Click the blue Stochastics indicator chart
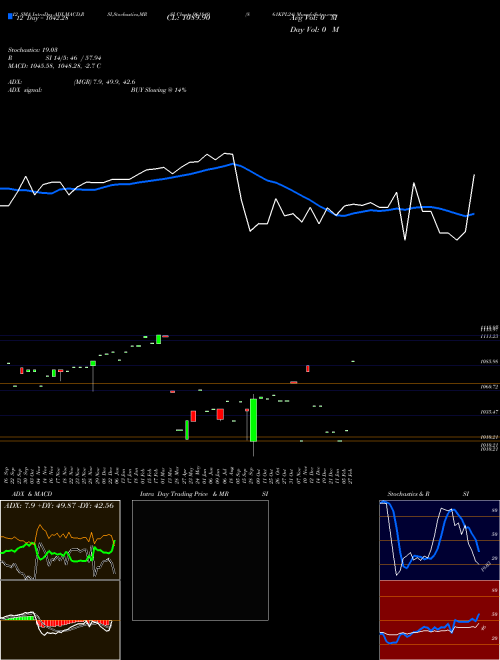Image resolution: width=500 pixels, height=660 pixels. [x=439, y=540]
